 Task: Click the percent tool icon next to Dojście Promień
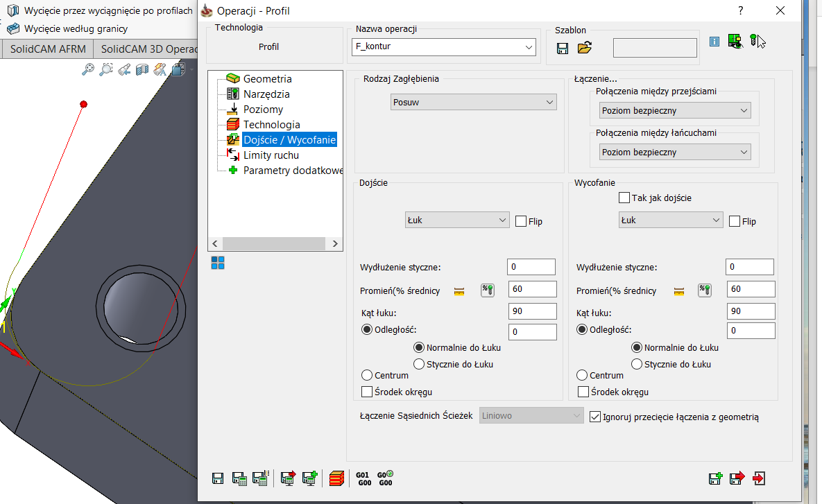488,290
